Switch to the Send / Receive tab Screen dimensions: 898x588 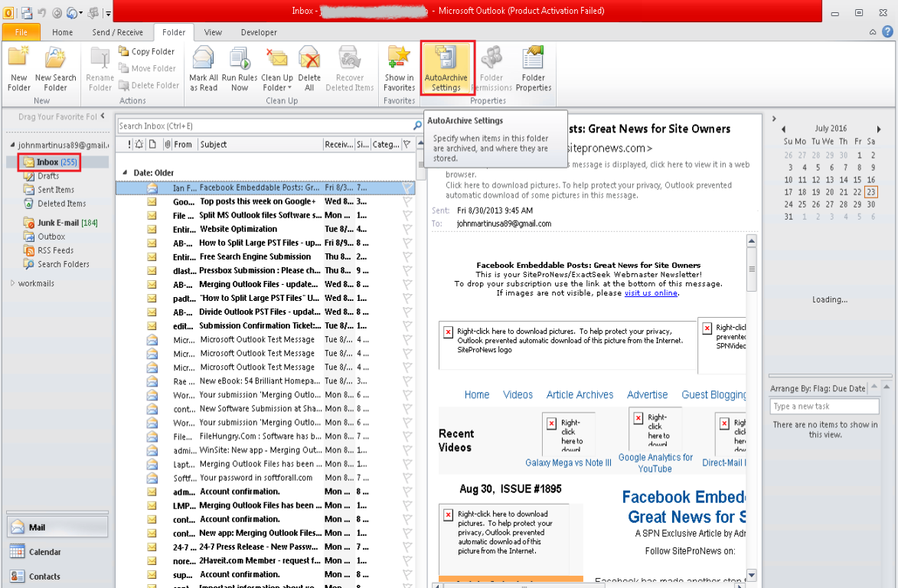click(117, 32)
